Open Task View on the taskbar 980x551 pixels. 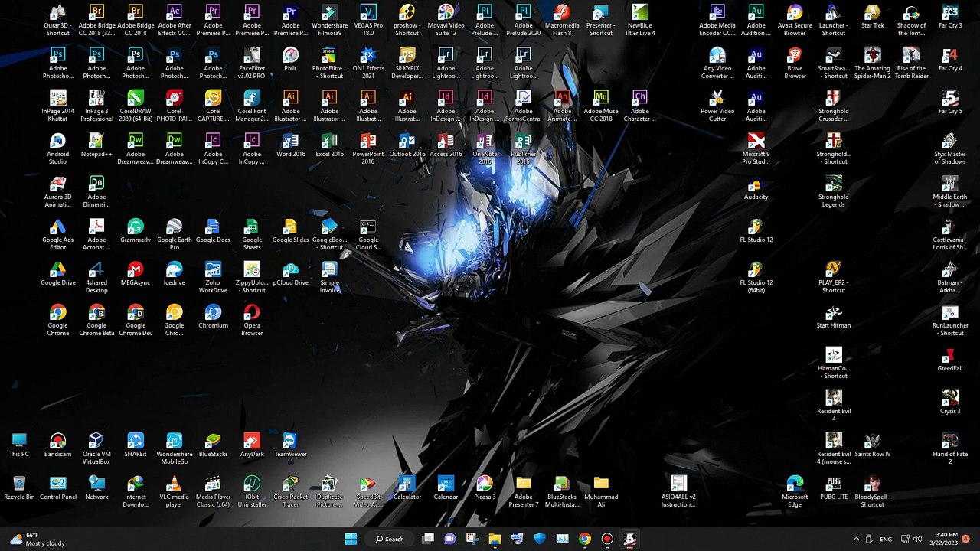(429, 539)
